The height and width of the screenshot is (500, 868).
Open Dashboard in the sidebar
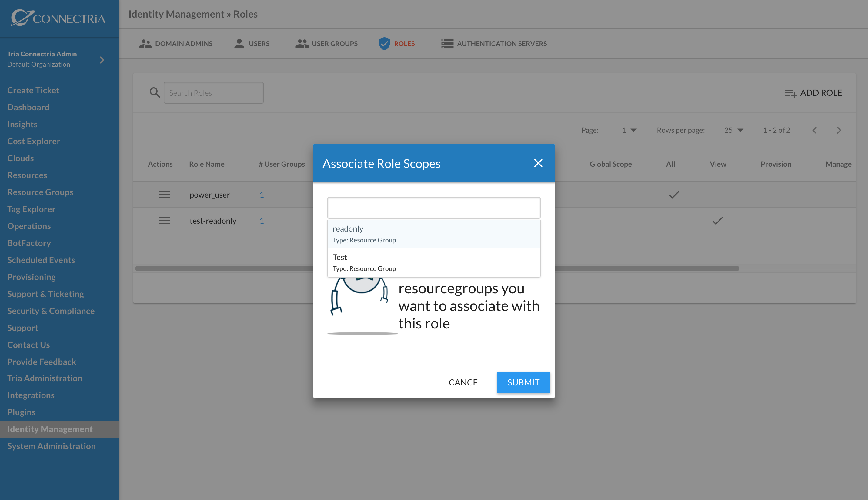(28, 107)
